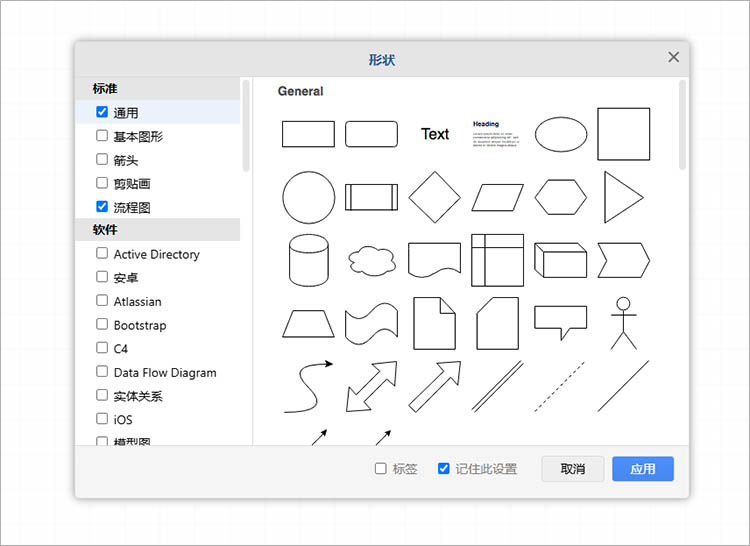The image size is (750, 546).
Task: Select the Circle shape
Action: click(x=309, y=197)
